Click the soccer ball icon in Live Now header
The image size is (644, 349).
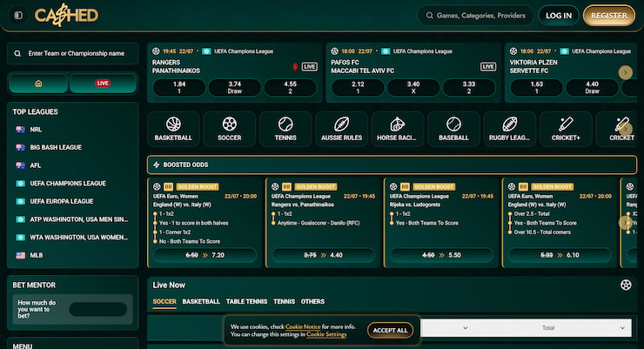tap(626, 285)
